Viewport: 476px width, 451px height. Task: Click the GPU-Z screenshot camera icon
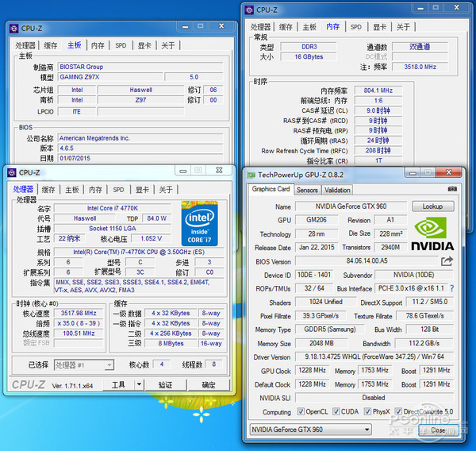click(x=452, y=189)
